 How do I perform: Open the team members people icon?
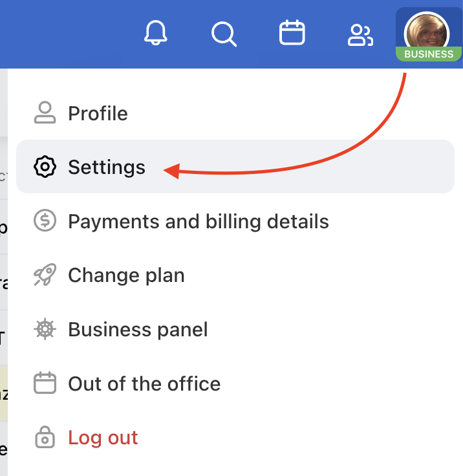tap(360, 34)
